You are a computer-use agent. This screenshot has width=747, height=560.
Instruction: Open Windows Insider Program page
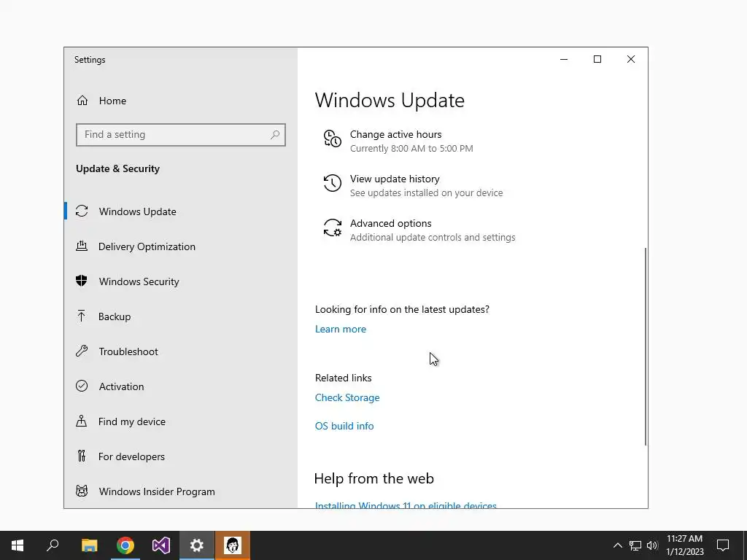pyautogui.click(x=181, y=491)
